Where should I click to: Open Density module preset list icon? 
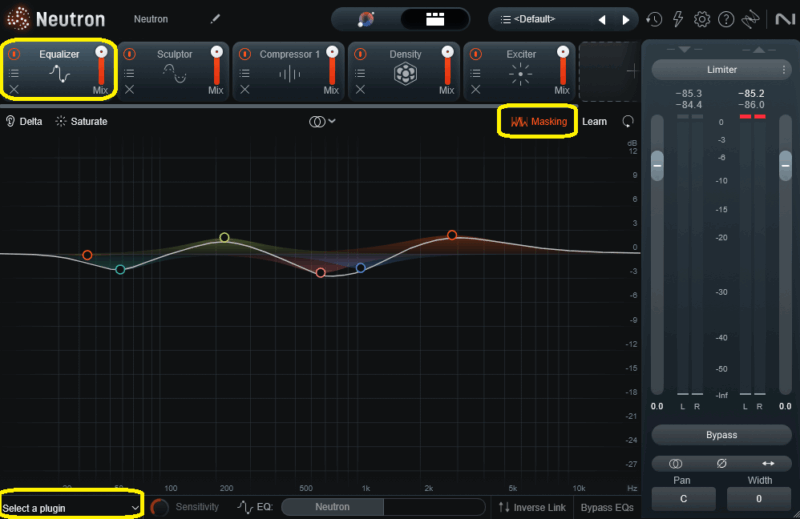pyautogui.click(x=360, y=73)
